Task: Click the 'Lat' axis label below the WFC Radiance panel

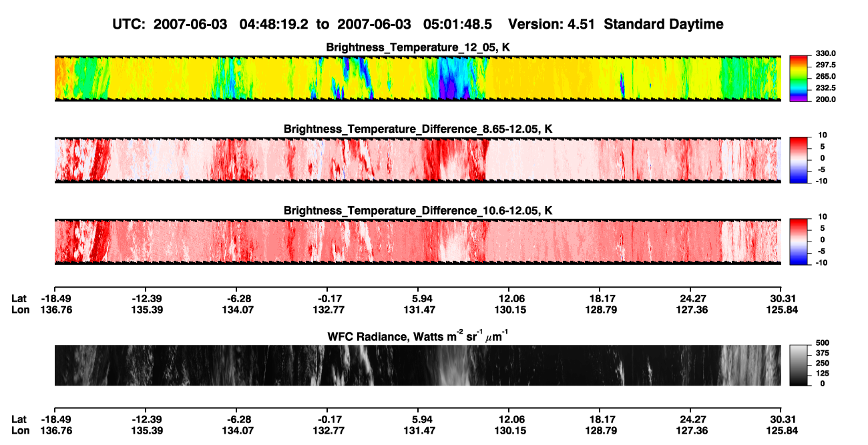Action: (x=19, y=419)
